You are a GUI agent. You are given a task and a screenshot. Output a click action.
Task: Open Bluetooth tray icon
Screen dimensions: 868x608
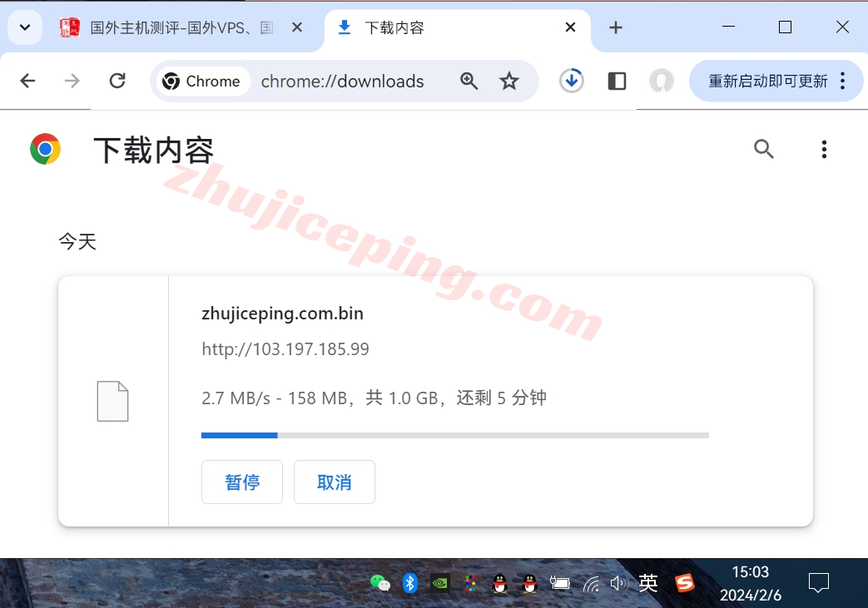409,583
